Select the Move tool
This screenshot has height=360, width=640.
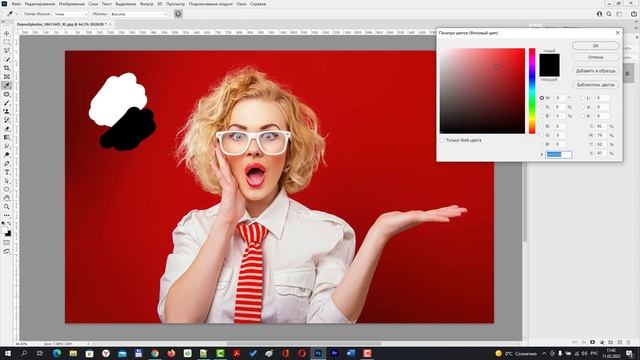(7, 33)
